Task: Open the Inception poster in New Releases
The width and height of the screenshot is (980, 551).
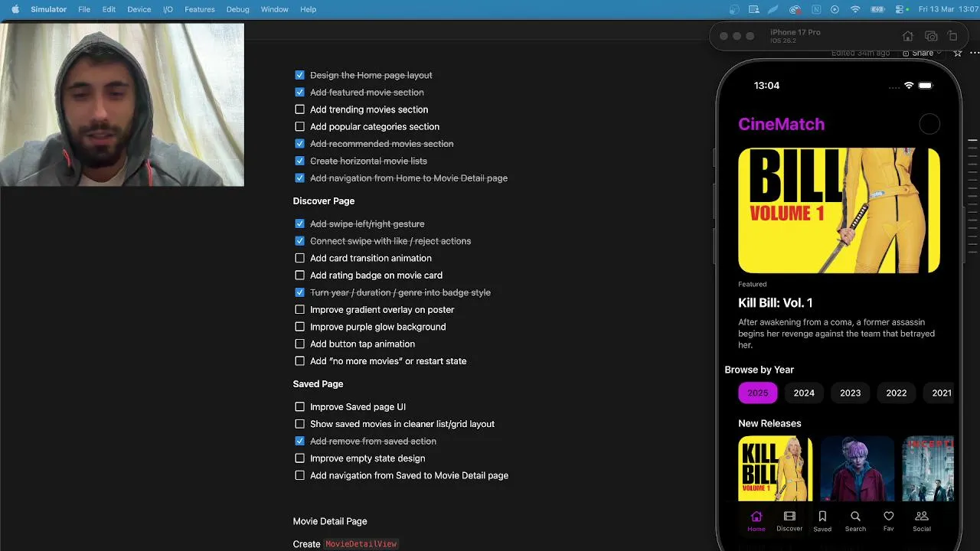Action: pyautogui.click(x=928, y=468)
